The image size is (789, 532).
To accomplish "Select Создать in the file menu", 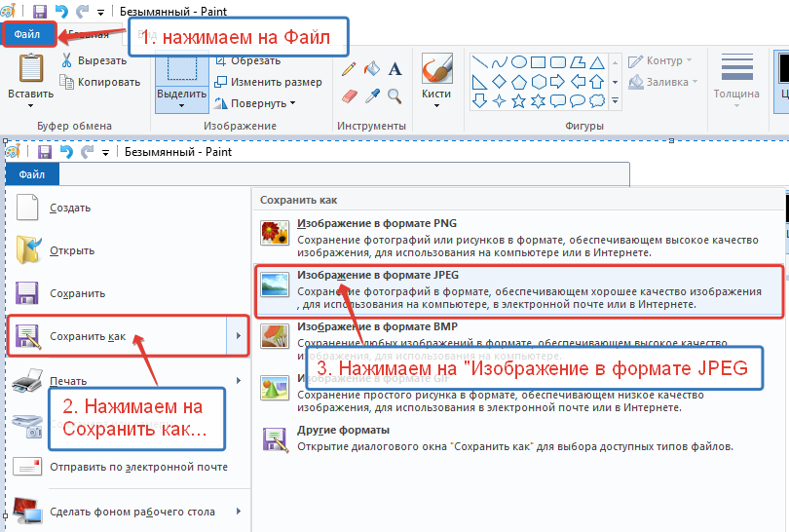I will click(129, 208).
